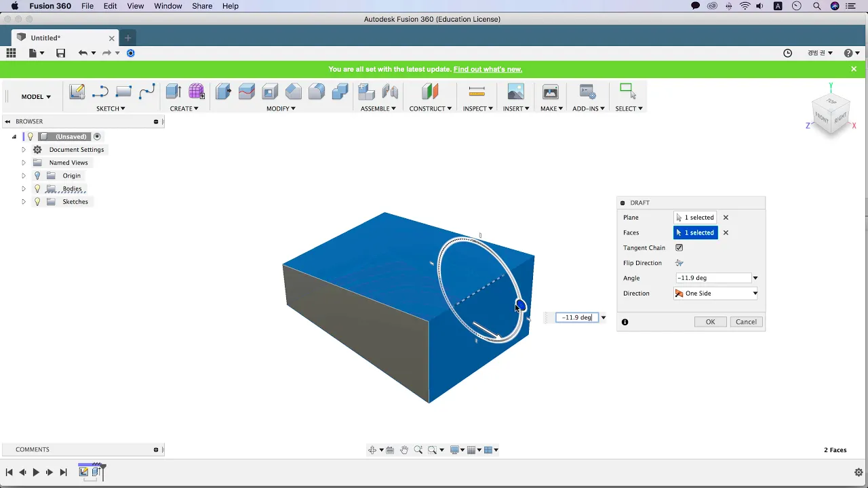Open the Window menu
Viewport: 868px width, 488px height.
coord(168,6)
